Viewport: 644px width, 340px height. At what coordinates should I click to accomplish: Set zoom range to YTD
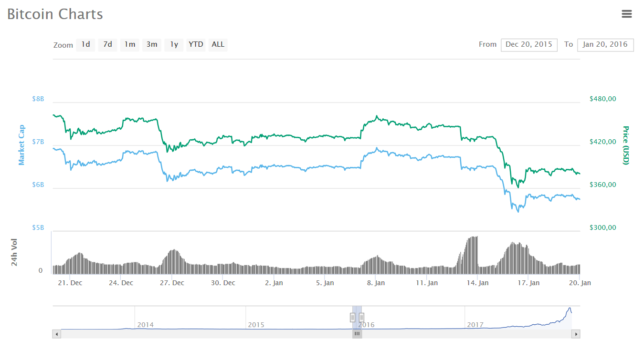coord(196,44)
